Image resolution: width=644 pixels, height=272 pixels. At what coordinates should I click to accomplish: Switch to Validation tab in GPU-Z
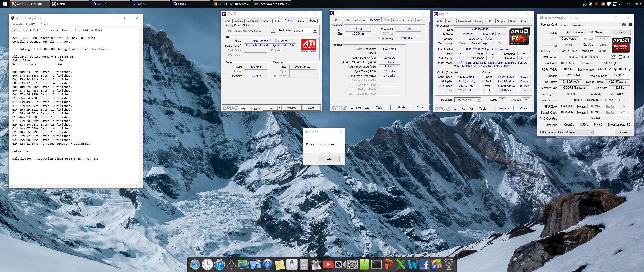click(x=578, y=25)
